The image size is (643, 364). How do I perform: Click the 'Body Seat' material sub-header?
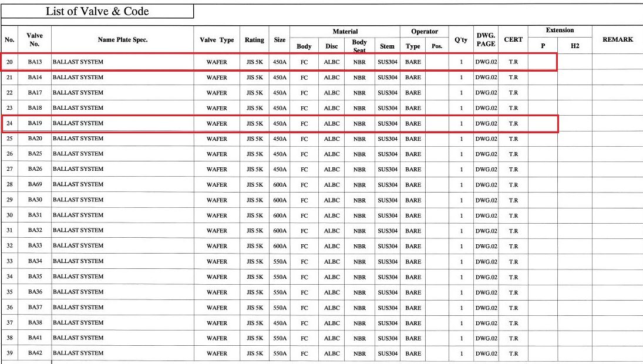359,46
